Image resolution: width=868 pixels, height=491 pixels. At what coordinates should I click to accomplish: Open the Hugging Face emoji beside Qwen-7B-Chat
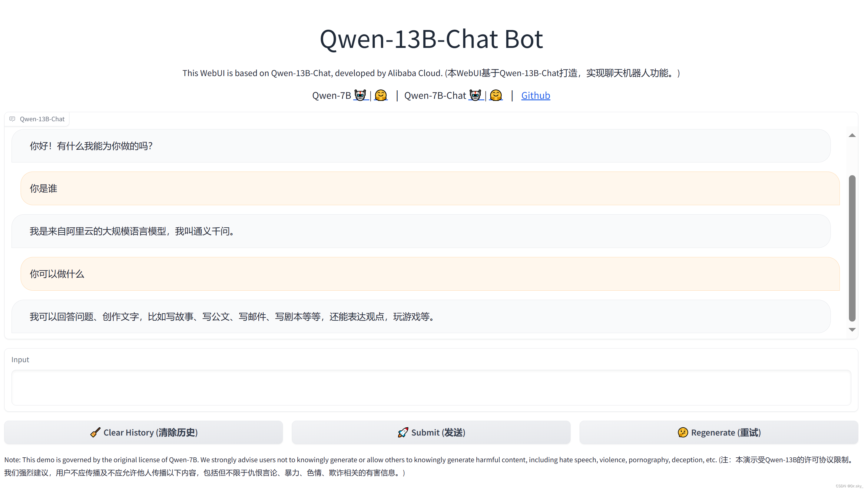click(x=496, y=95)
